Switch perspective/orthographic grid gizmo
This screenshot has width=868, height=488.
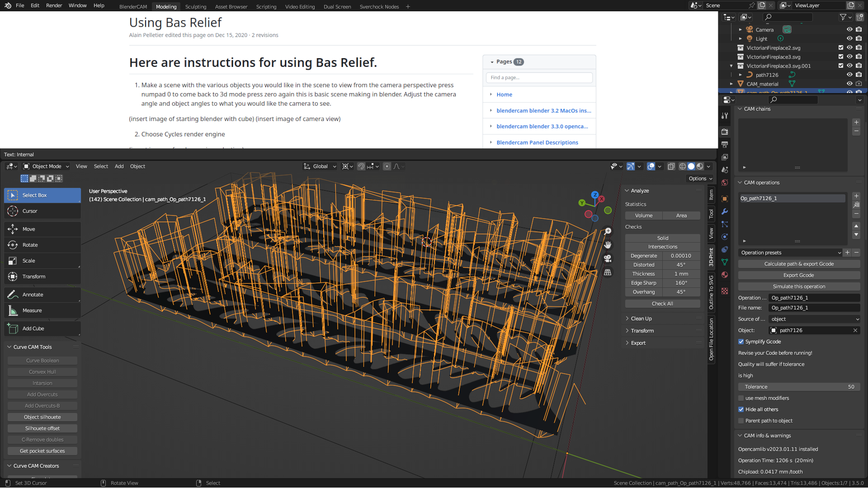tap(608, 272)
